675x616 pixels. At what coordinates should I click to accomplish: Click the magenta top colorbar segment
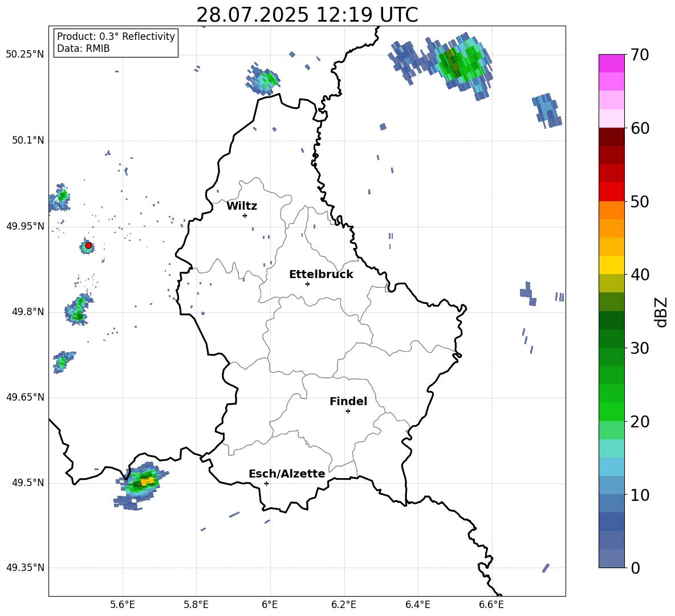point(612,63)
